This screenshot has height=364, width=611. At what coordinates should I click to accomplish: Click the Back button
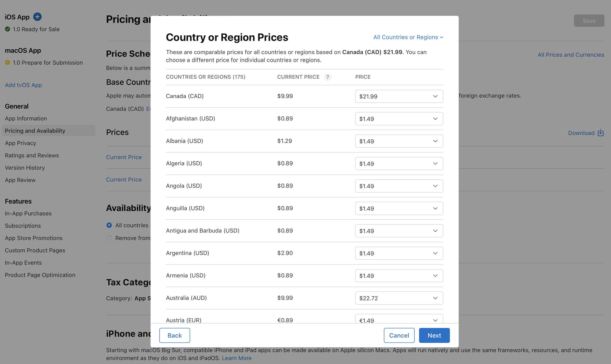pyautogui.click(x=175, y=335)
